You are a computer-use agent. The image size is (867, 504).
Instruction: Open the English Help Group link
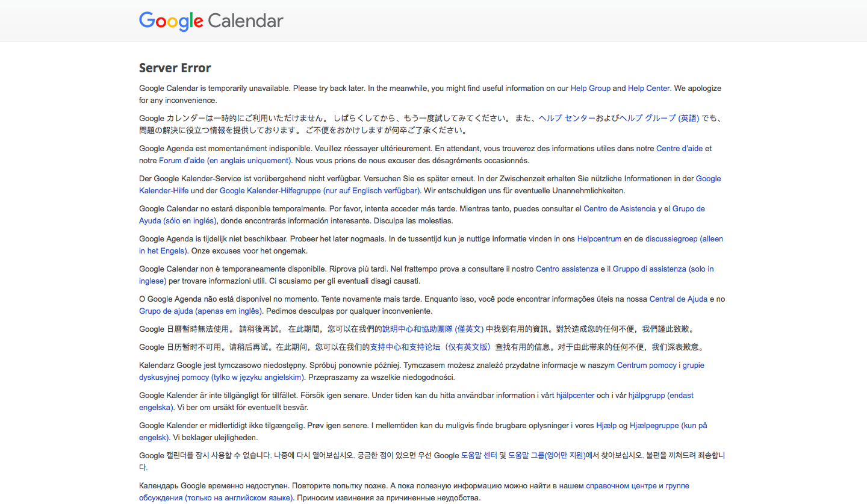coord(591,88)
